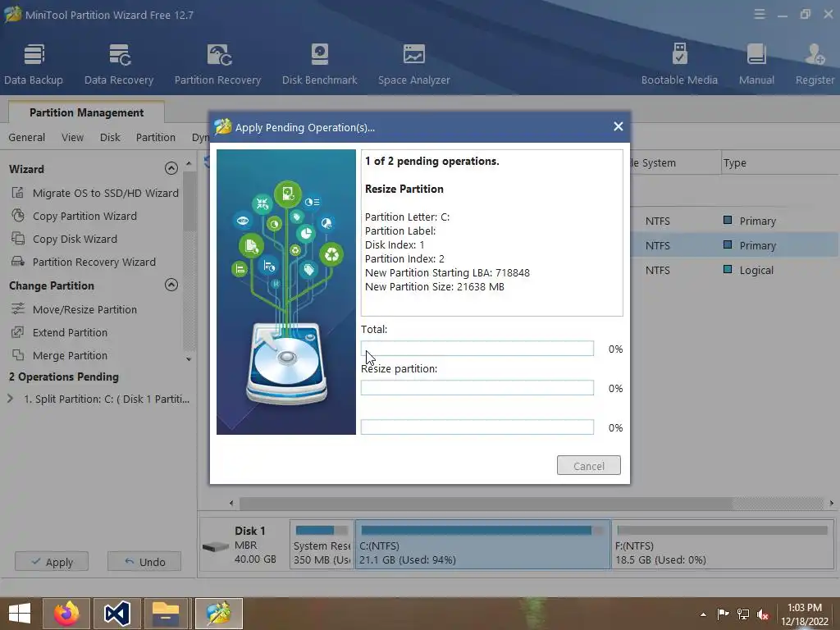Click the Disk 1 drive icon
The height and width of the screenshot is (630, 840).
[216, 546]
